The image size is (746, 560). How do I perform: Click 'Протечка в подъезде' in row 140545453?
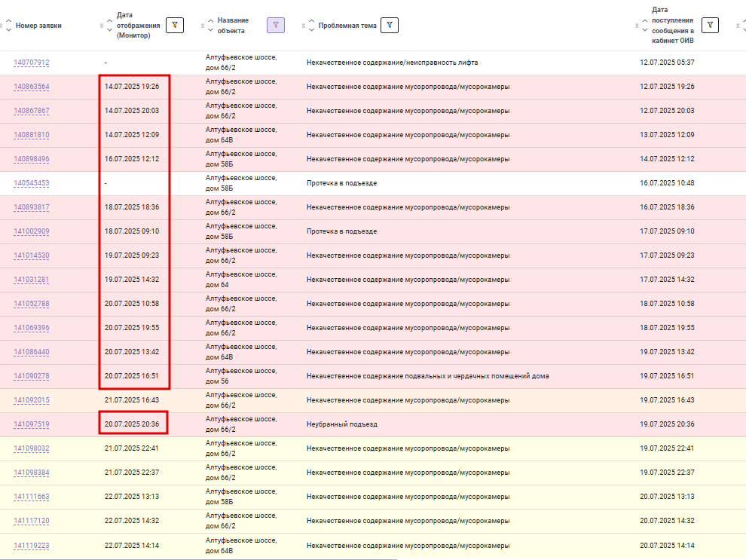coord(341,183)
